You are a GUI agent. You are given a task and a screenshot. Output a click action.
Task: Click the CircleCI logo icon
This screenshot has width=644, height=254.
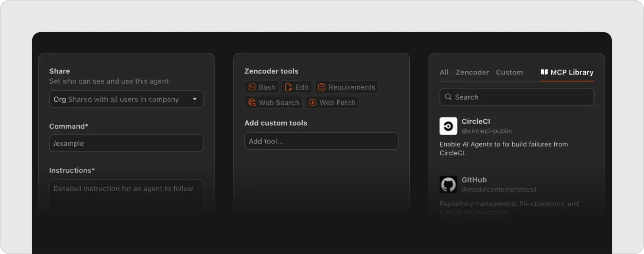pyautogui.click(x=448, y=126)
